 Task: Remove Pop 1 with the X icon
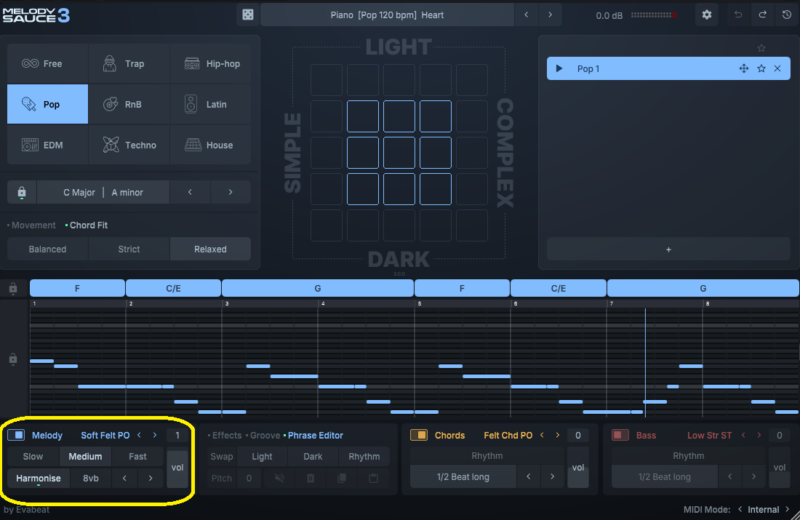point(777,68)
